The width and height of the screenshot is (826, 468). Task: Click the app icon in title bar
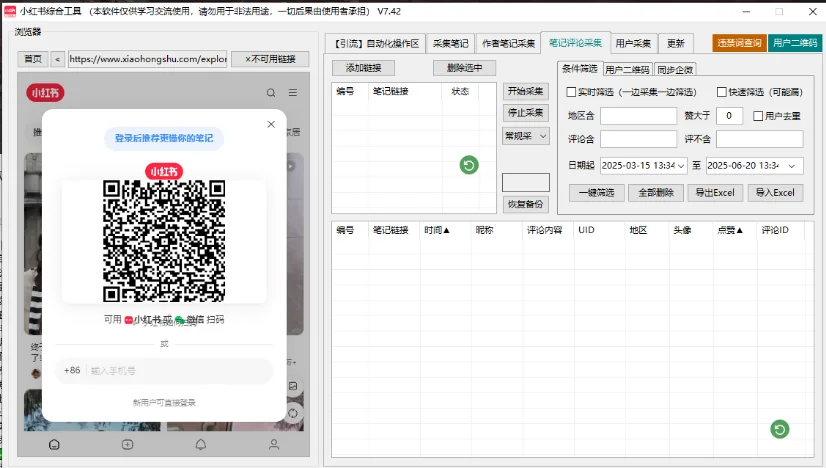(x=10, y=11)
